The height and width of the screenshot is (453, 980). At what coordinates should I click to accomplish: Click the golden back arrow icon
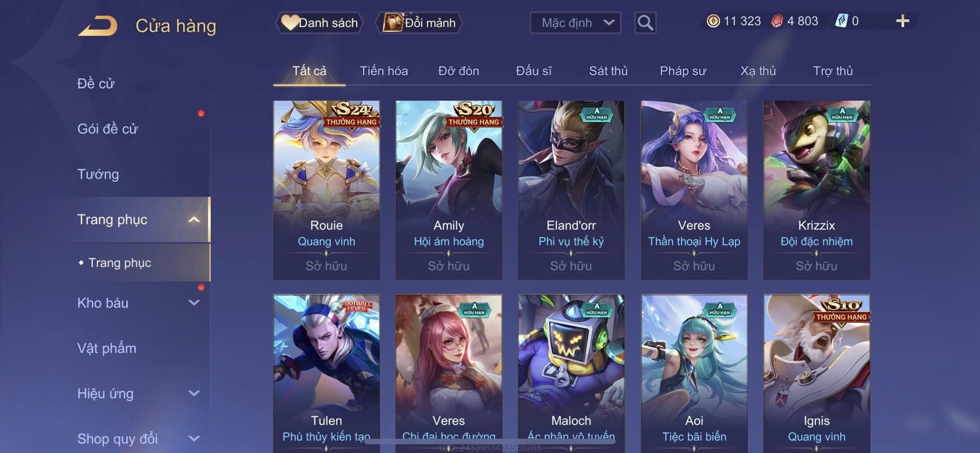click(98, 26)
